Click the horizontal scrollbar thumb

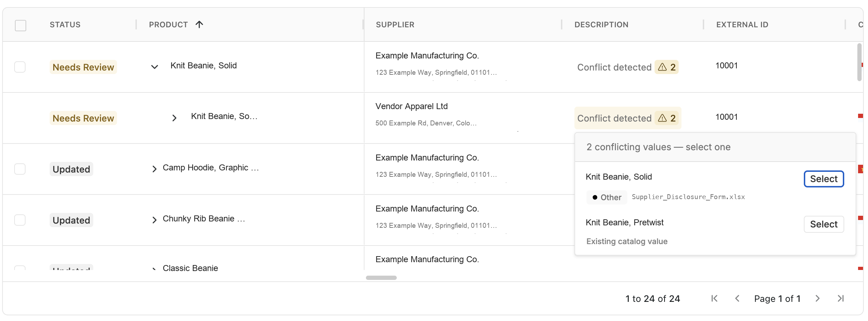click(x=381, y=278)
